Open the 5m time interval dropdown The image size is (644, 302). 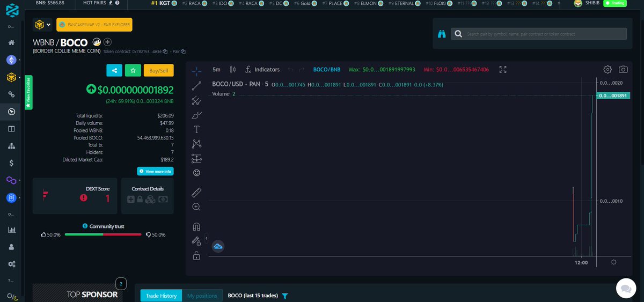pos(216,69)
